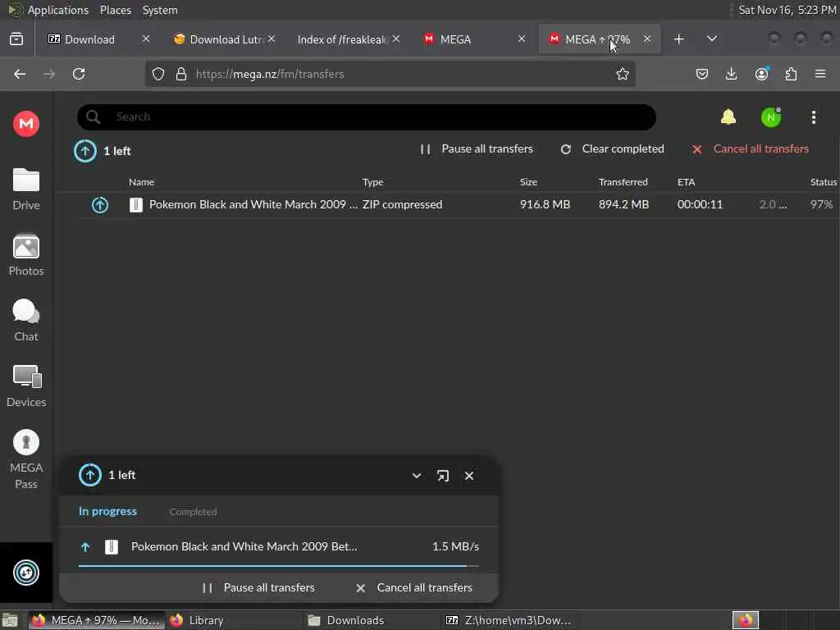The width and height of the screenshot is (840, 630).
Task: Pause all transfers at the top
Action: coord(477,149)
